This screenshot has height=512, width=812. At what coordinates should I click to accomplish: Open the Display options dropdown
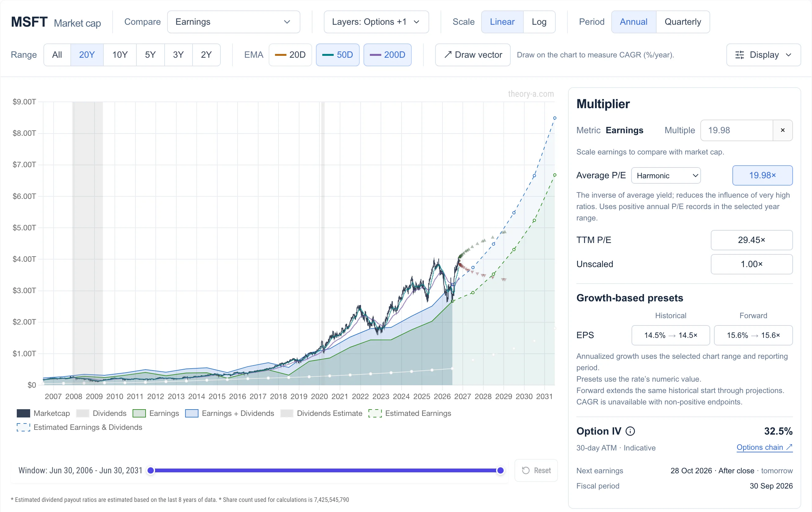click(x=763, y=55)
